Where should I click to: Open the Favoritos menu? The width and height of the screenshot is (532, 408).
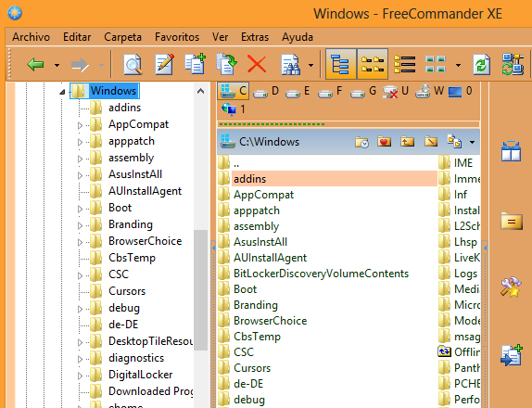[x=177, y=37]
